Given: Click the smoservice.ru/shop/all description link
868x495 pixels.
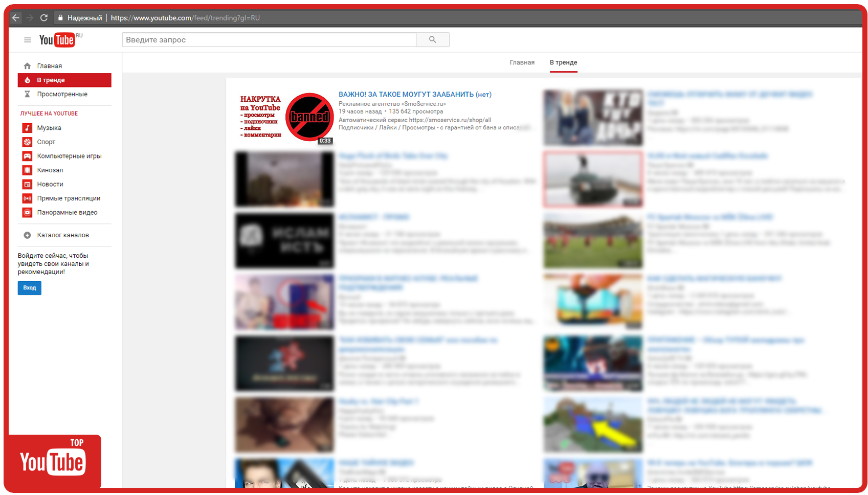Looking at the screenshot, I should coord(450,120).
